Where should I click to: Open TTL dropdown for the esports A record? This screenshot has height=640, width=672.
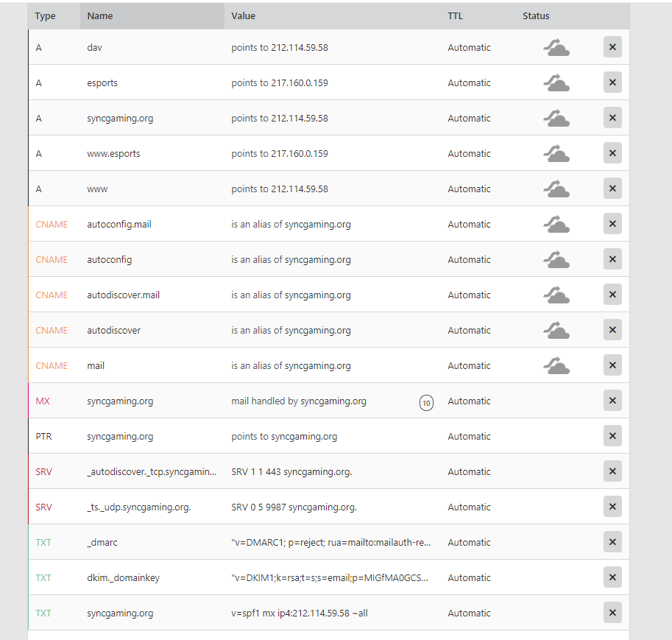tap(469, 82)
